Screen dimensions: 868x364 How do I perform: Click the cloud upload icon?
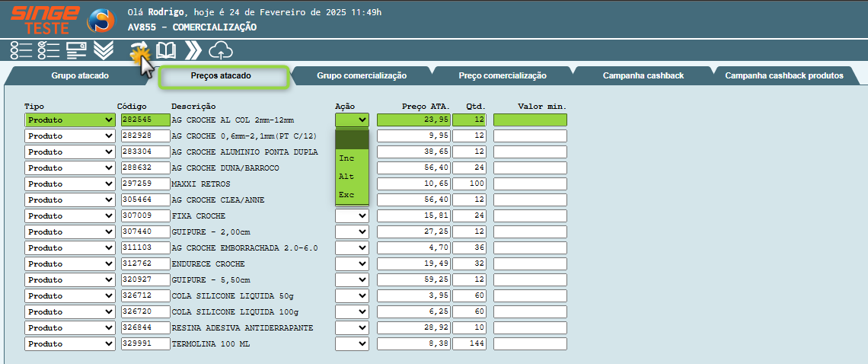(x=220, y=50)
